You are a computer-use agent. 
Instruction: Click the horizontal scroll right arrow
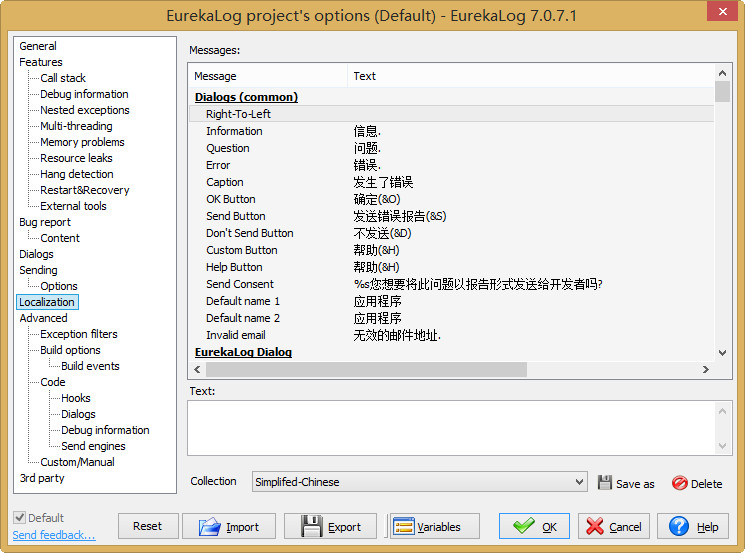(x=706, y=370)
